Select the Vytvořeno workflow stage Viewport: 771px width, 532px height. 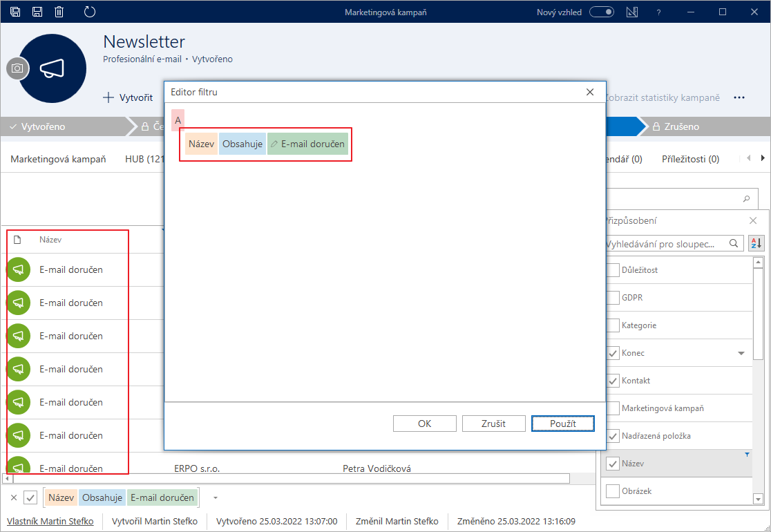pyautogui.click(x=64, y=126)
